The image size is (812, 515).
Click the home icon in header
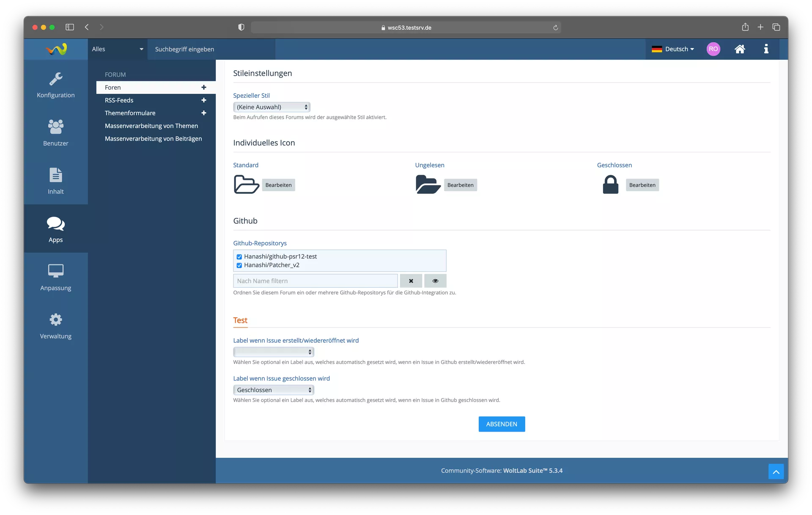click(740, 49)
